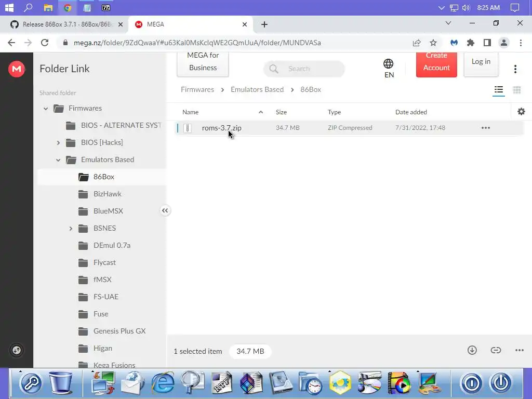Open DEmul 0.7a folder
Screen dimensions: 532x399
pos(112,245)
